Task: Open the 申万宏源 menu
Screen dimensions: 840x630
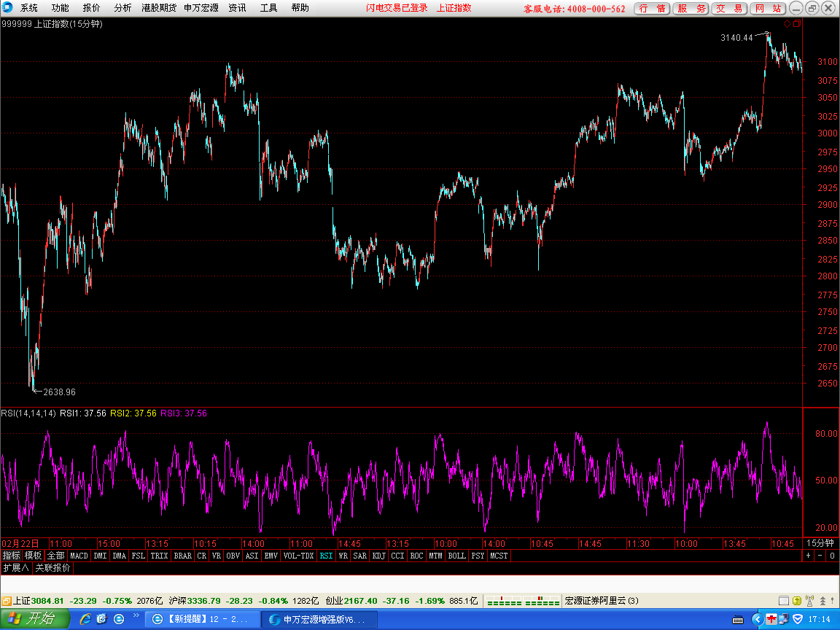Action: [201, 8]
